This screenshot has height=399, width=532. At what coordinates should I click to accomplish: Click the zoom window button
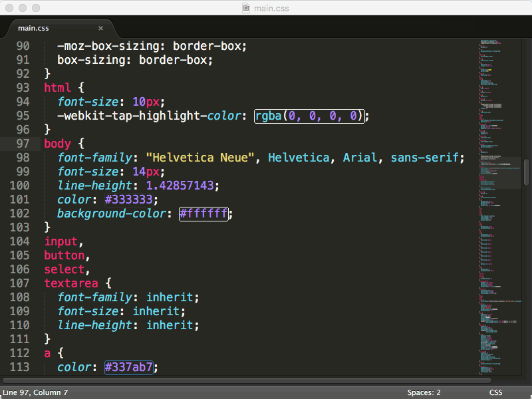[36, 8]
